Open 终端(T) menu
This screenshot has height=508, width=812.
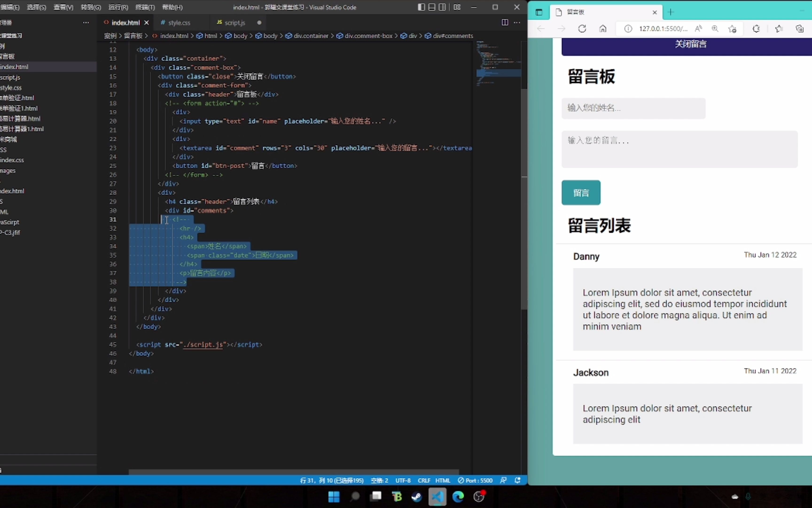[x=145, y=7]
